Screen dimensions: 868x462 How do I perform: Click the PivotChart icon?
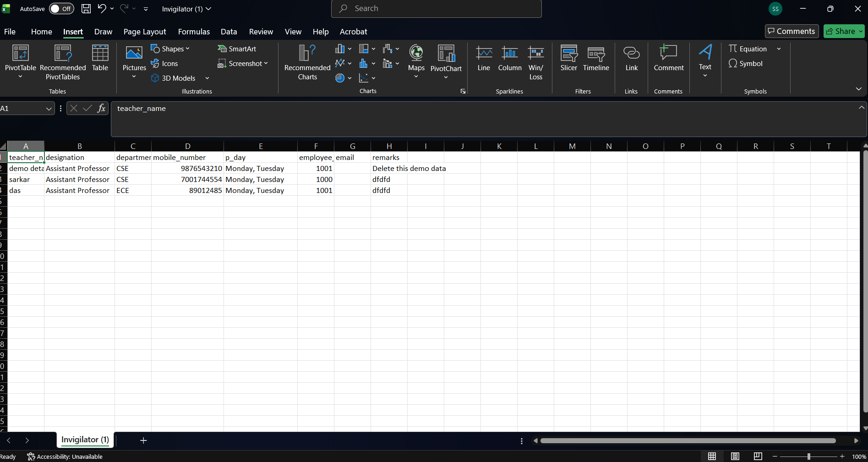[x=446, y=53]
